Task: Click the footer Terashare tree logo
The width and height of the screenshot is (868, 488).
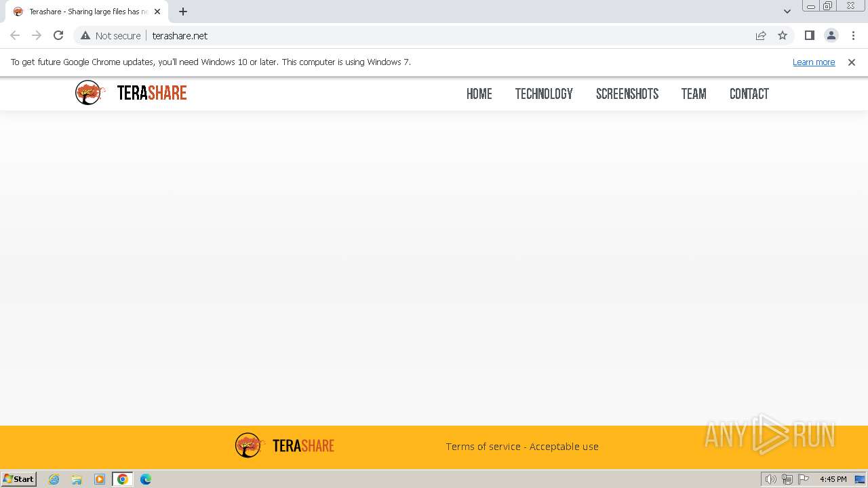Action: [249, 445]
